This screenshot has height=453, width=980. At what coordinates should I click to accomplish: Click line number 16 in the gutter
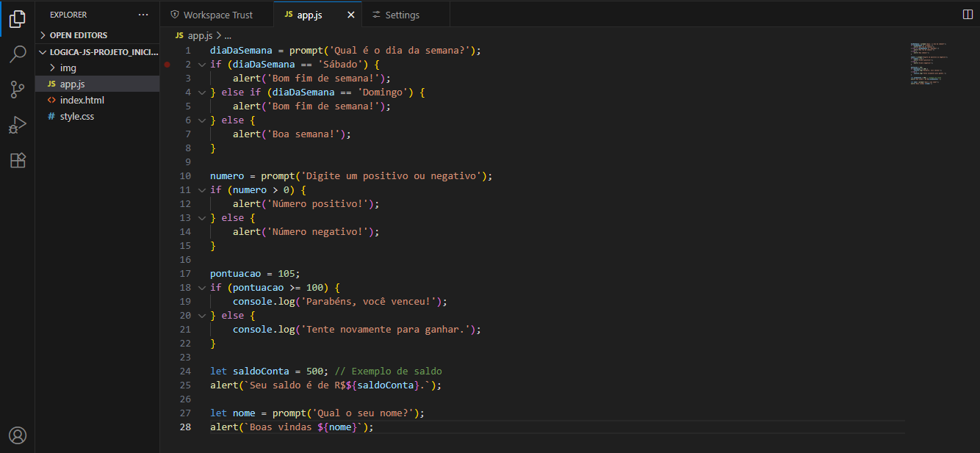point(185,260)
